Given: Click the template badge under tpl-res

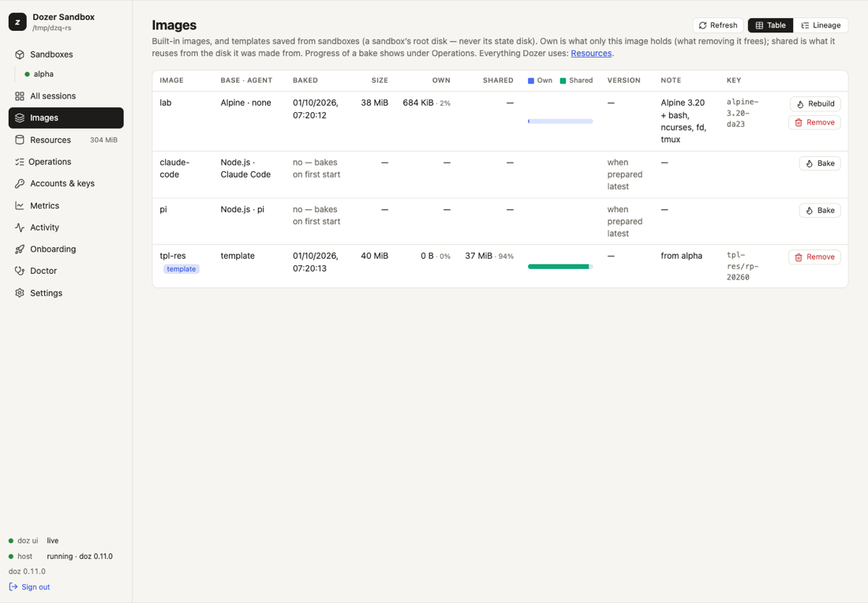Looking at the screenshot, I should click(181, 269).
